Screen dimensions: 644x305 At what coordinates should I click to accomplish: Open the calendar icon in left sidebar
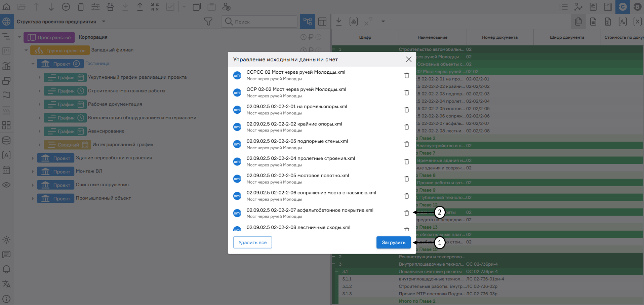tap(6, 170)
